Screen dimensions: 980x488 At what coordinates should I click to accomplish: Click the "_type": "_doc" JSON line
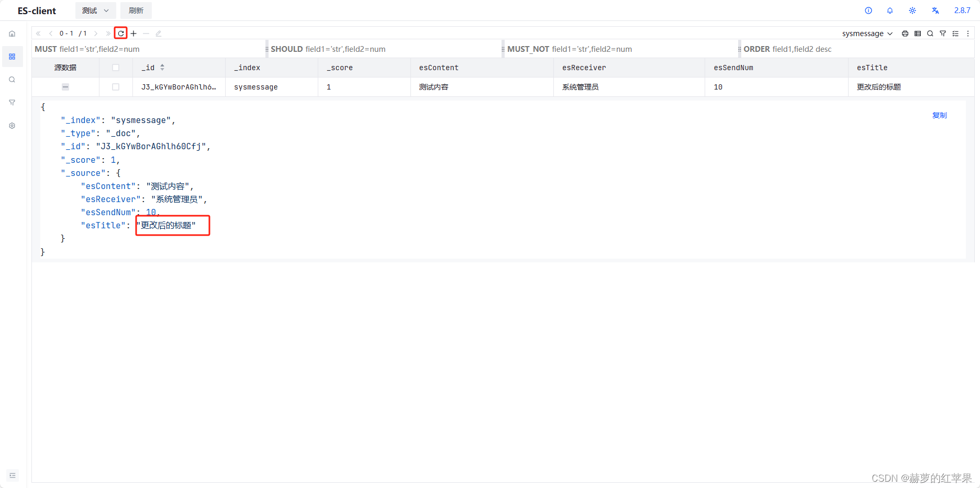click(101, 134)
